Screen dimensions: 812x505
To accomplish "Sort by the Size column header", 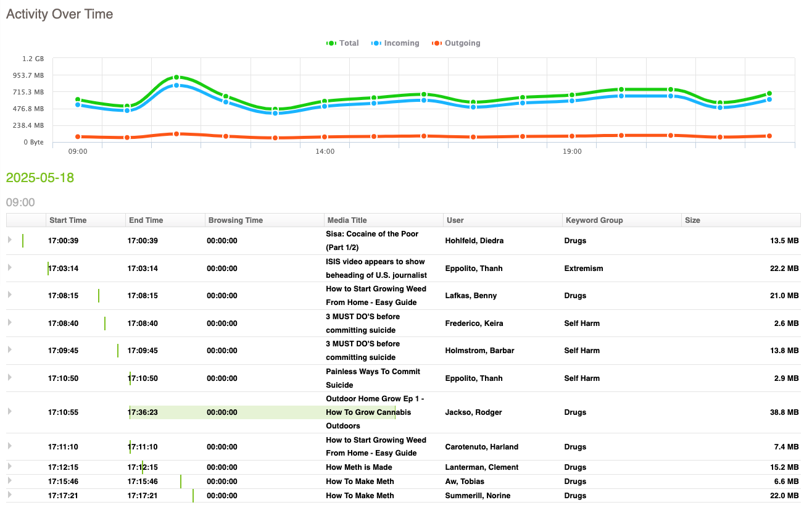I will pos(694,220).
